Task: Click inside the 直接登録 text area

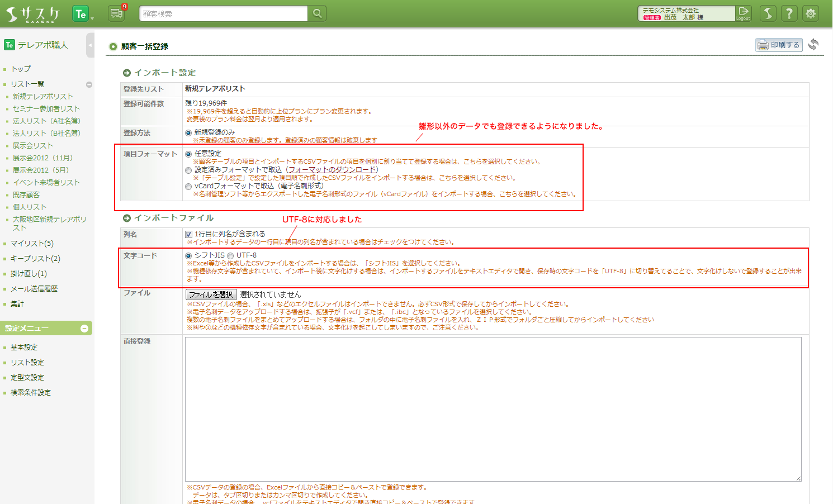Action: 493,408
